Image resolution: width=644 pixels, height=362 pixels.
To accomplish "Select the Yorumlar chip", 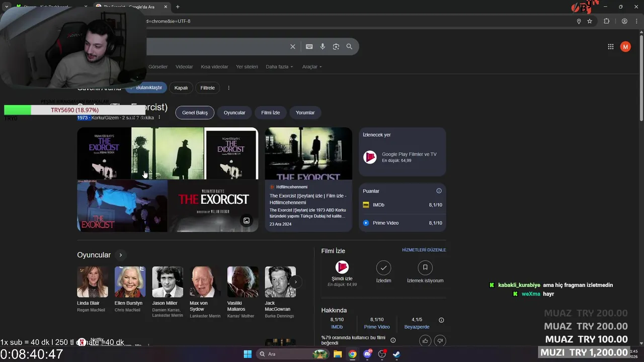I will 305,113.
